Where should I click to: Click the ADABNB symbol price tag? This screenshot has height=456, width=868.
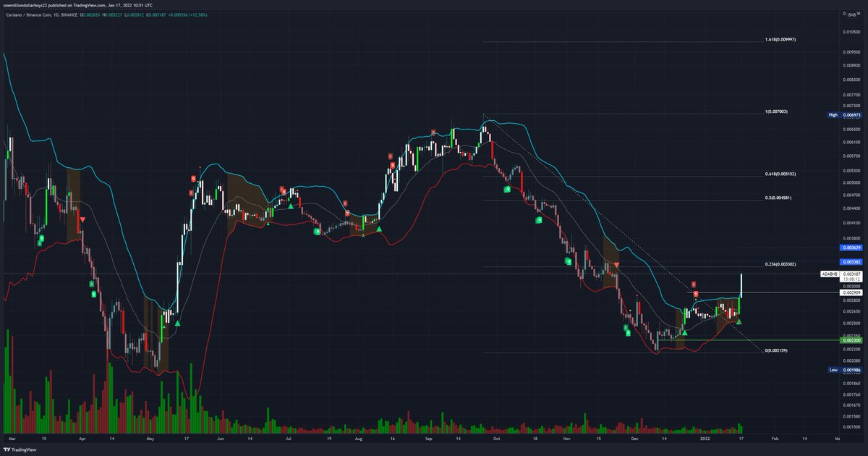[x=829, y=275]
